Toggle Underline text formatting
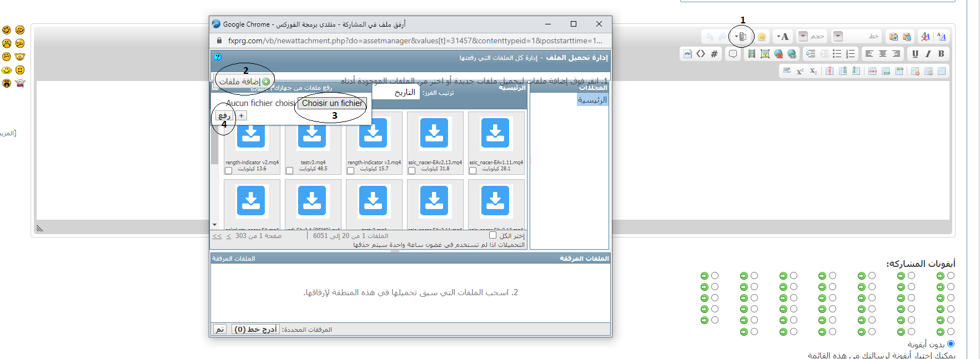The height and width of the screenshot is (359, 980). [915, 54]
